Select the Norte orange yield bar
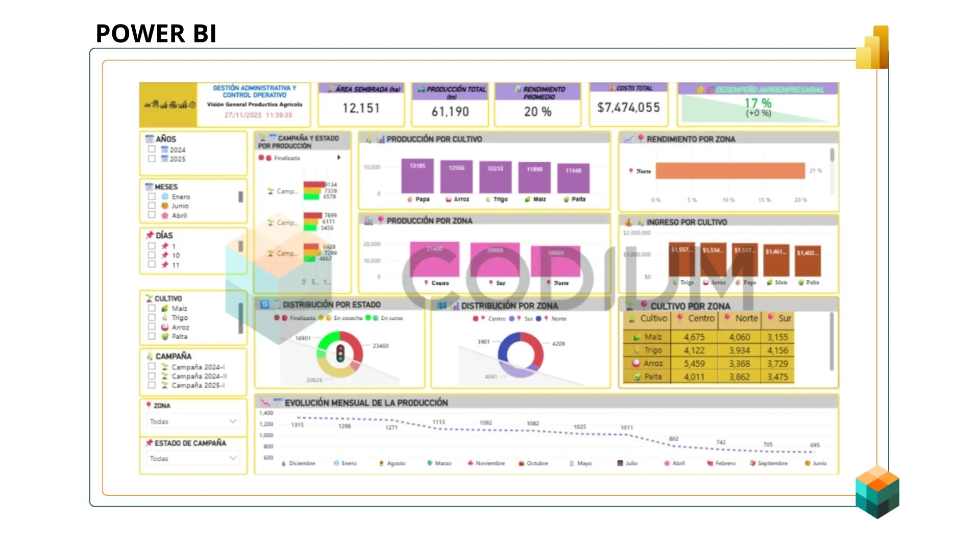 730,171
